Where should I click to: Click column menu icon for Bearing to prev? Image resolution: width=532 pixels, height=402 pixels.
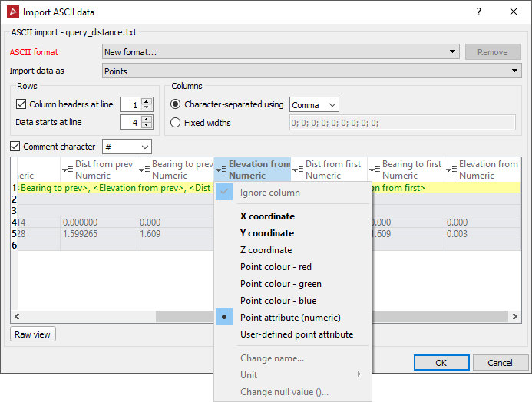click(144, 170)
